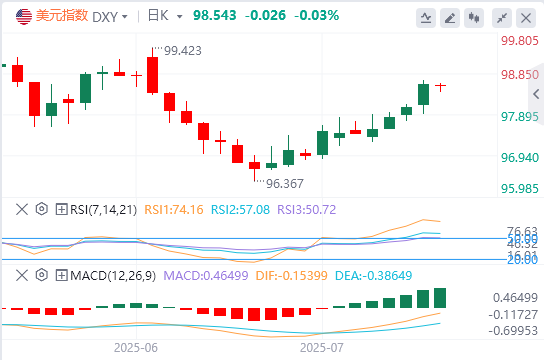The width and height of the screenshot is (544, 360).
Task: Close the chart panel with X icon
Action: (526, 18)
